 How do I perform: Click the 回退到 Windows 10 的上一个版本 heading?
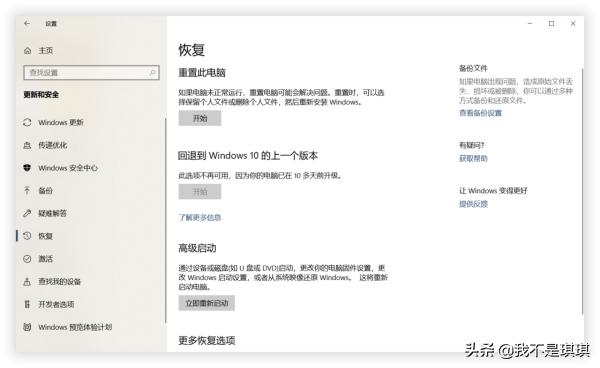pyautogui.click(x=248, y=156)
